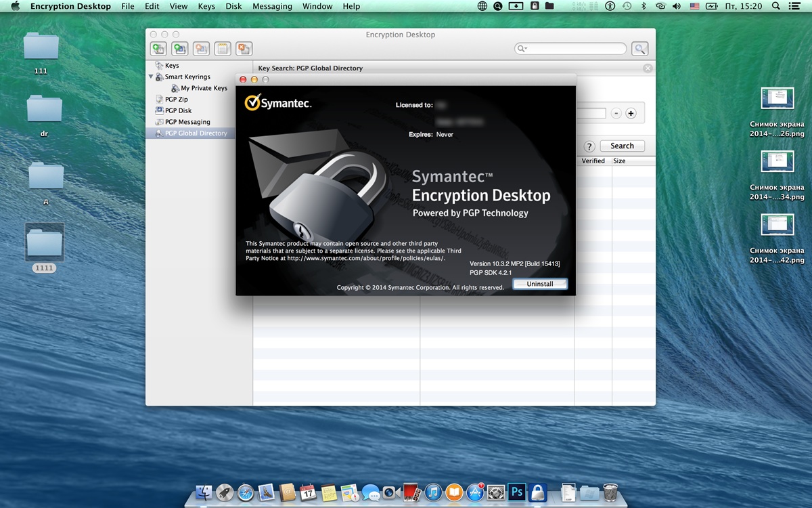
Task: Close the Symantec About dialog
Action: 244,79
